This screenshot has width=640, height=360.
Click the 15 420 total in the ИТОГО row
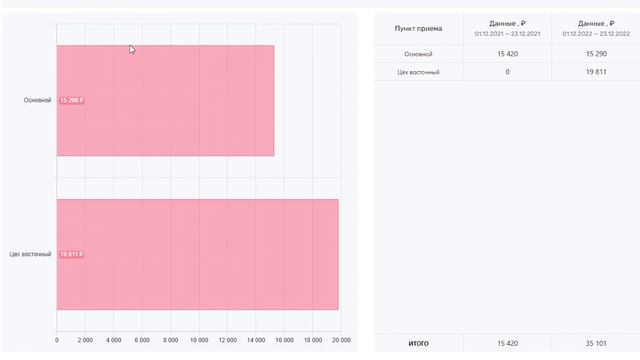[507, 343]
